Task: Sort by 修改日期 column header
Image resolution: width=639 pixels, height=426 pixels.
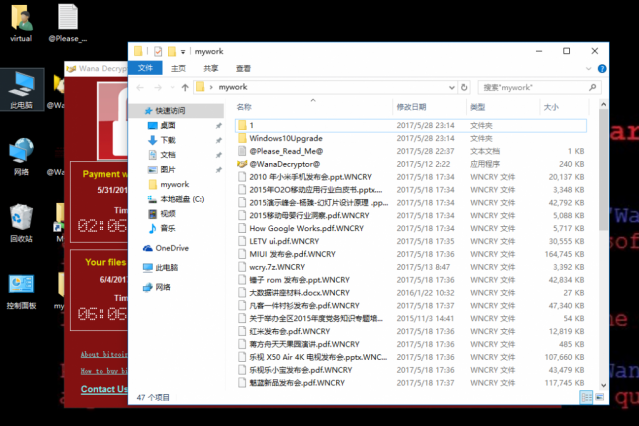Action: (x=411, y=107)
